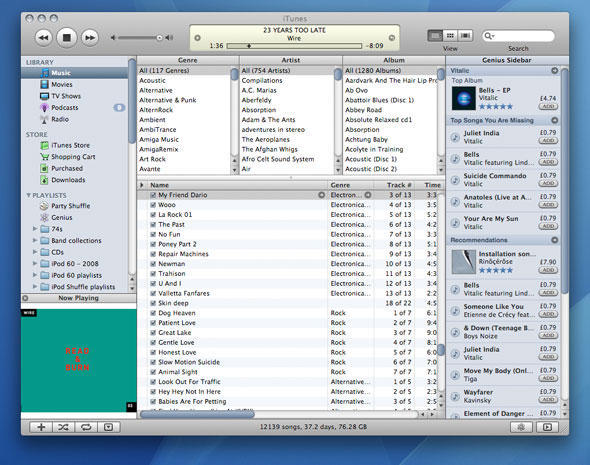Image resolution: width=590 pixels, height=465 pixels.
Task: Uncheck the song The Past
Action: tap(153, 225)
